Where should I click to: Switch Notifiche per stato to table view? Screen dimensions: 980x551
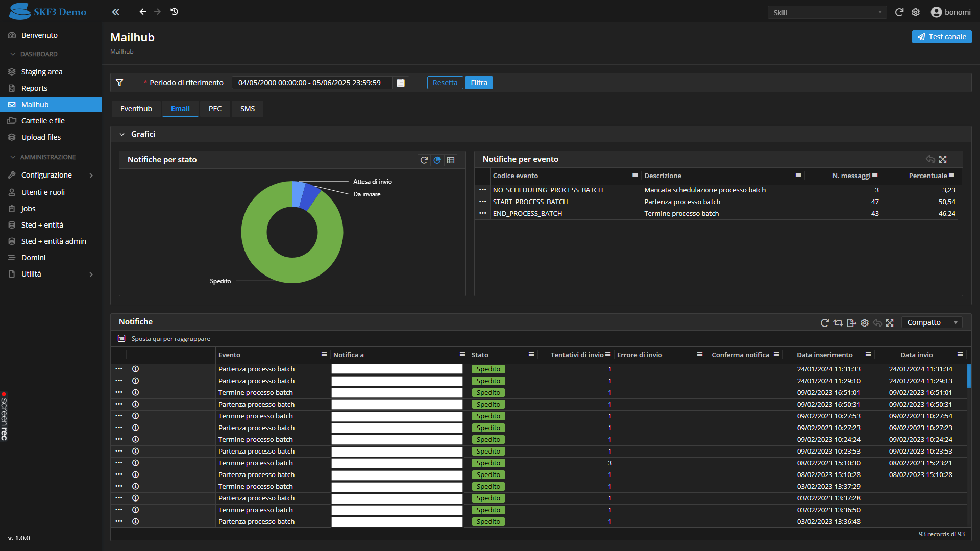(451, 160)
